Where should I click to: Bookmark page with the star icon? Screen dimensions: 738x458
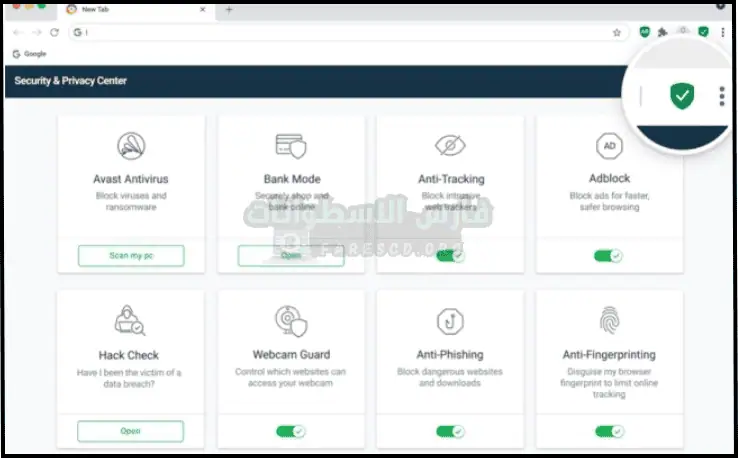tap(617, 32)
